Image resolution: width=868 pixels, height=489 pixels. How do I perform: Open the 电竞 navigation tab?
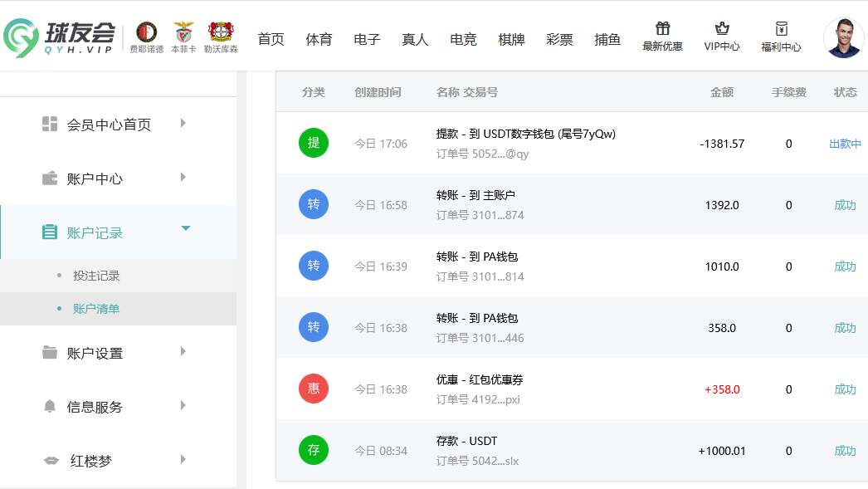pyautogui.click(x=463, y=39)
